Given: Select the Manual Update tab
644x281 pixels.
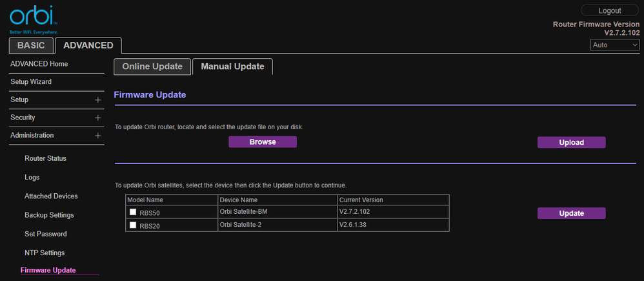Looking at the screenshot, I should coord(232,67).
